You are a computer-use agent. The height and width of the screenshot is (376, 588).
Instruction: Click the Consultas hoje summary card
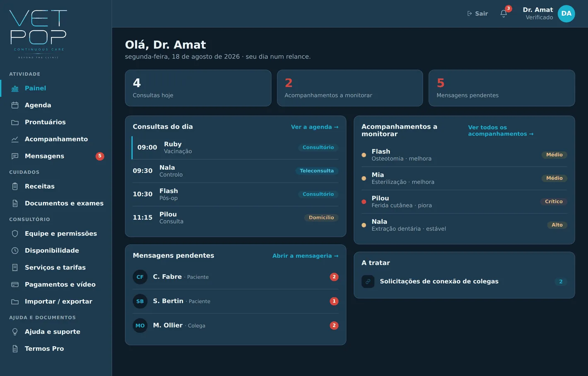pyautogui.click(x=198, y=88)
